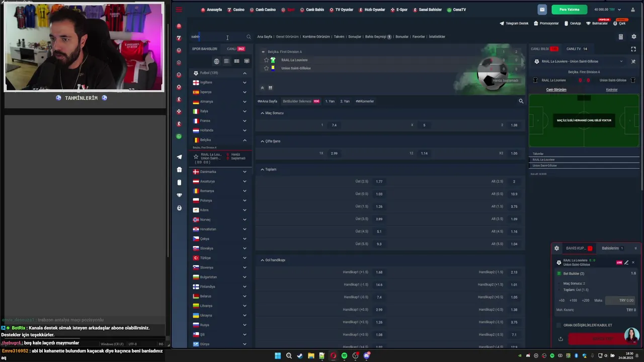The height and width of the screenshot is (362, 644).
Task: Open Windows Start menu
Action: (x=278, y=356)
